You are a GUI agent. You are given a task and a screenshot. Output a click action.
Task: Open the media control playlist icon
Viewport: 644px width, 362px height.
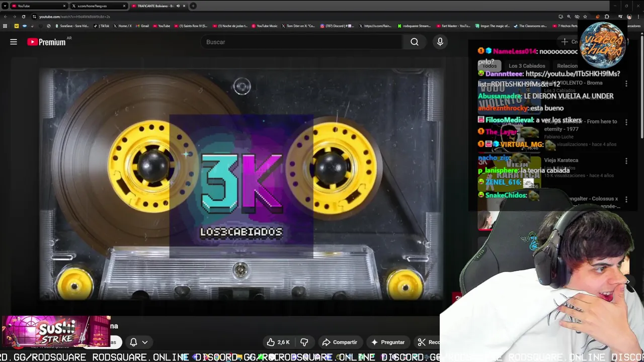[x=620, y=17]
